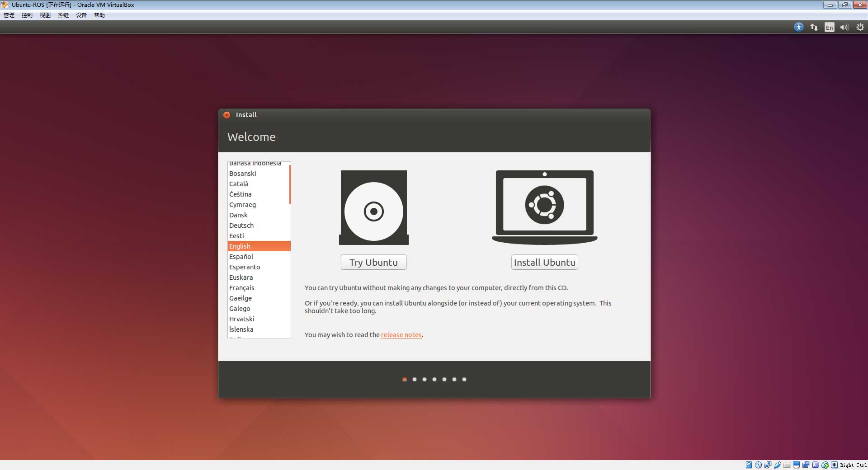This screenshot has width=868, height=470.
Task: Open the 控制 menu in VirtualBox
Action: click(27, 15)
